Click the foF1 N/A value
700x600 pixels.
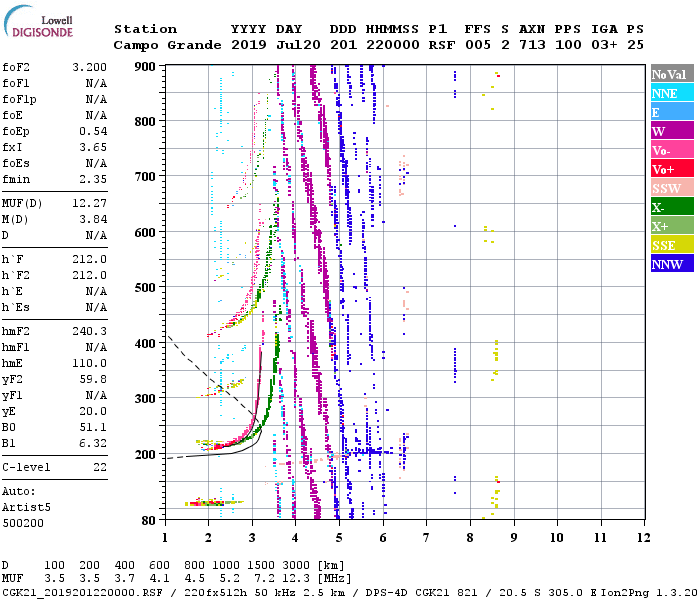tap(96, 83)
